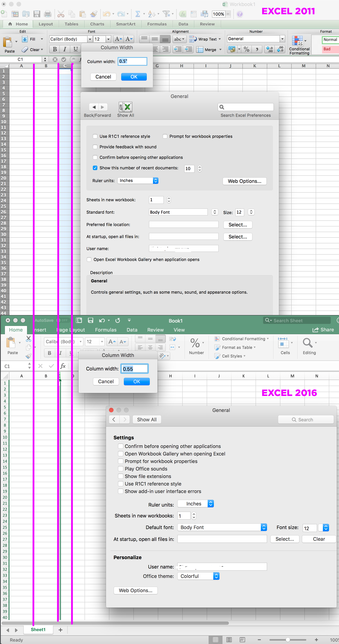
Task: Click Format Painter brush in Workbook1 toolbar
Action: 94,14
